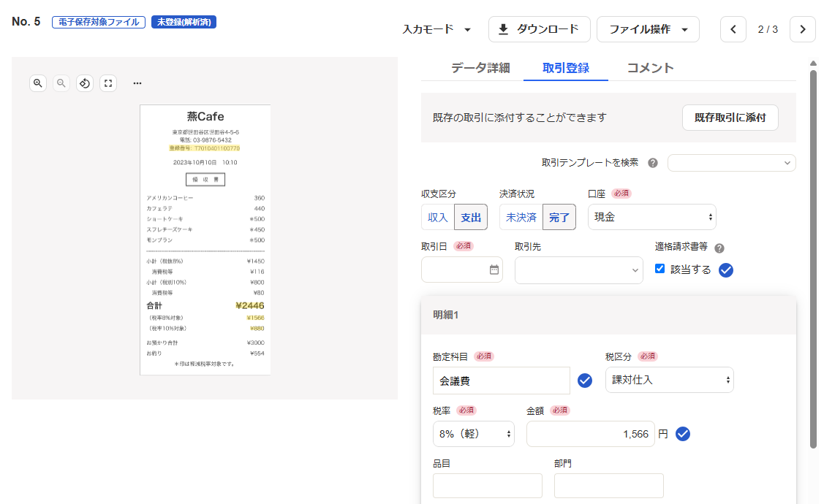Image resolution: width=824 pixels, height=504 pixels.
Task: Click the No. 5 file number label
Action: [26, 21]
